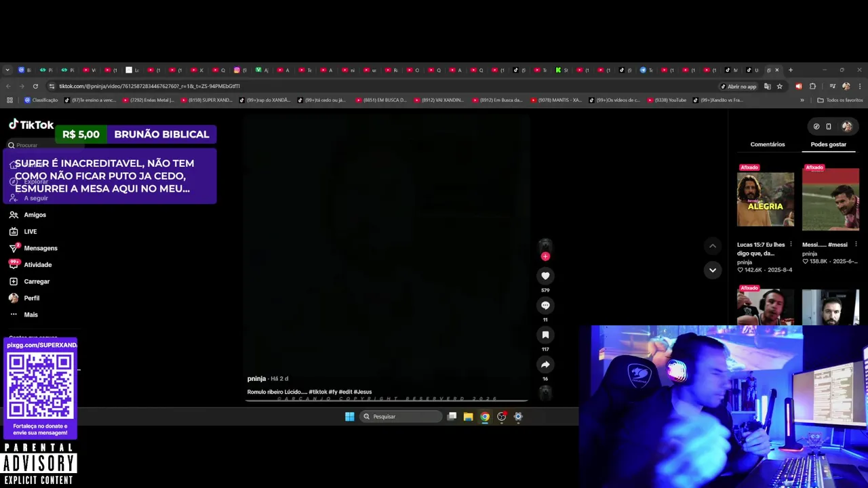Open Atividade notifications in the sidebar
Viewport: 868px width, 488px height.
pyautogui.click(x=31, y=265)
